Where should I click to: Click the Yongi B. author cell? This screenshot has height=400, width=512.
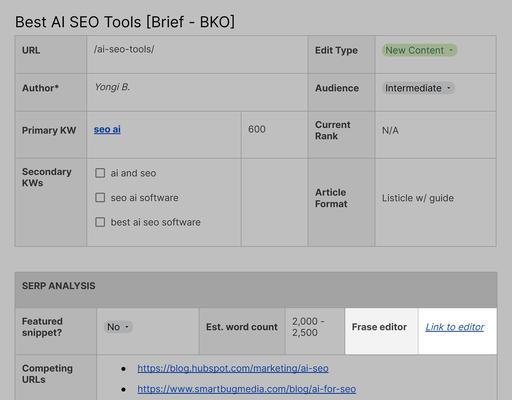point(197,92)
